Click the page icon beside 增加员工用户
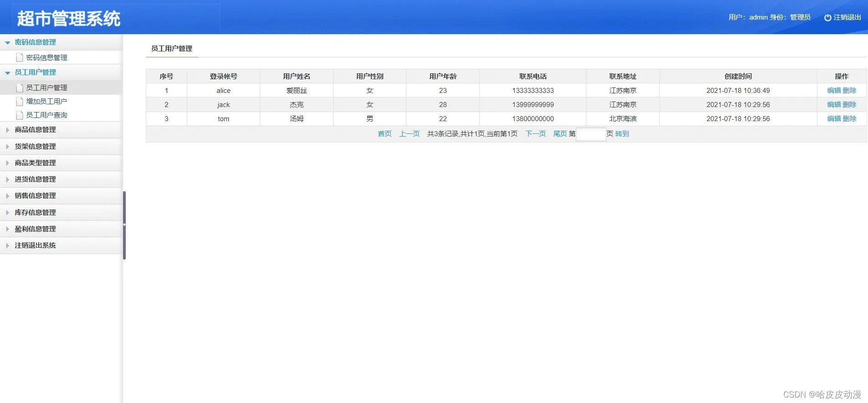This screenshot has width=868, height=403. [20, 101]
